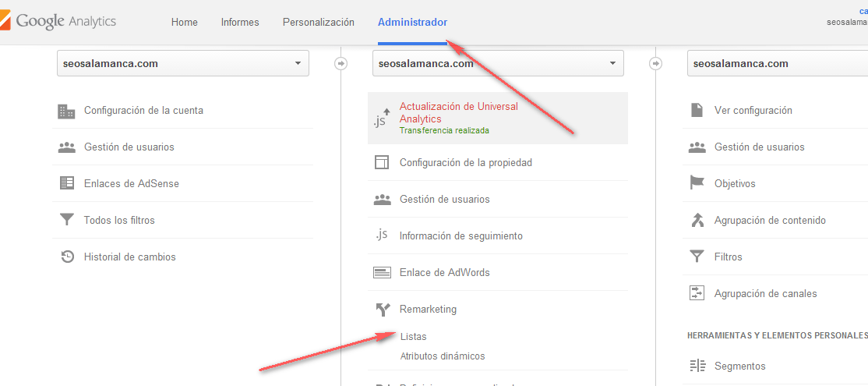Click the funnel icon beside Todos los filtros
868x386 pixels.
point(66,220)
